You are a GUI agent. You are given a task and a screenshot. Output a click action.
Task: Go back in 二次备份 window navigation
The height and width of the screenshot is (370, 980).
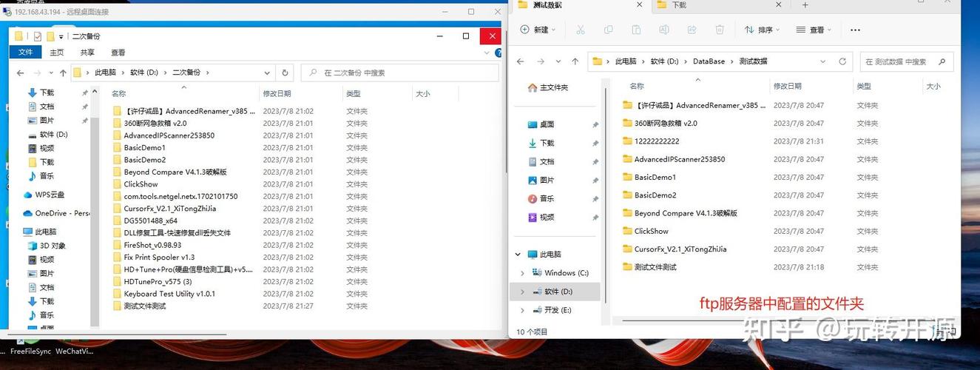pyautogui.click(x=21, y=73)
